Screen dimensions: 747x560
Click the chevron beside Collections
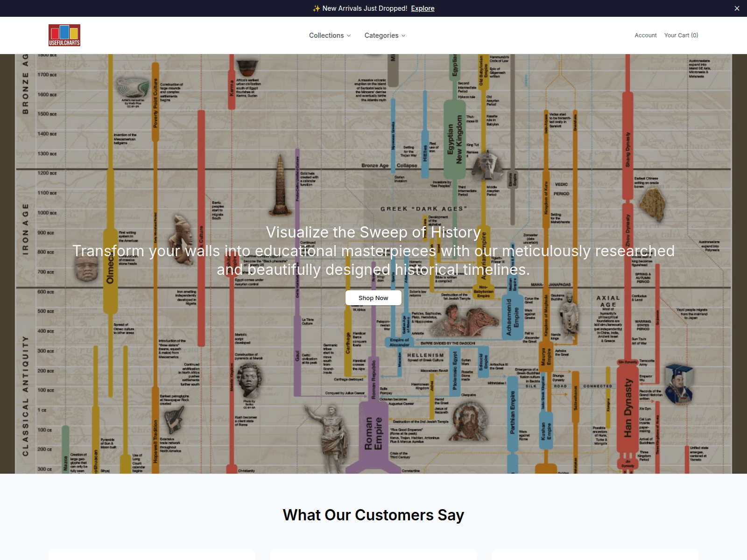(x=348, y=35)
